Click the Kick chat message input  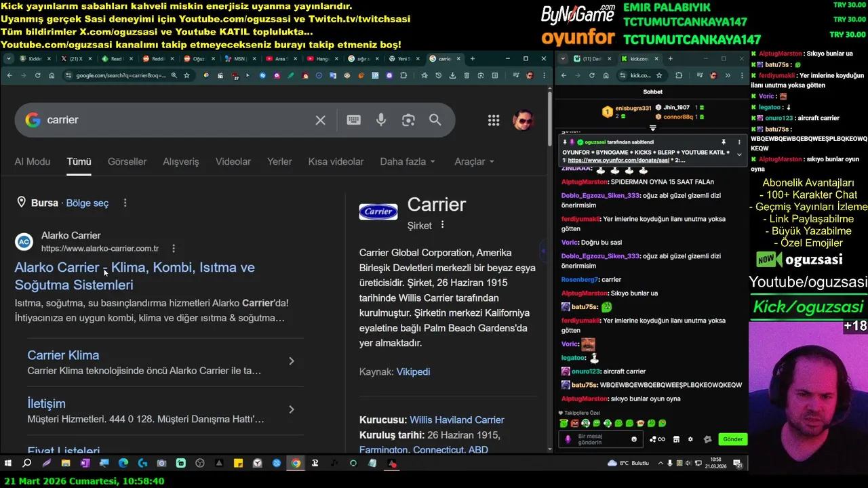point(600,439)
